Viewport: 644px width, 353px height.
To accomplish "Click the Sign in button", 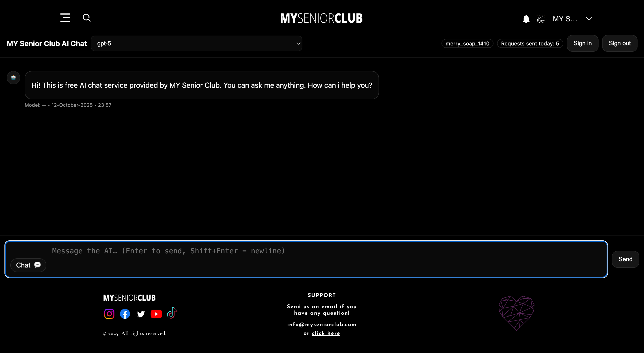I will [x=582, y=43].
